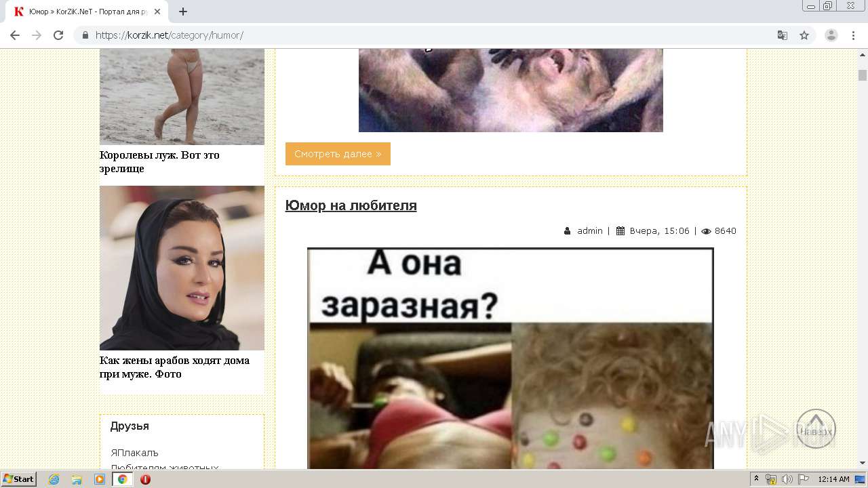
Task: Open Windows Start menu
Action: [19, 479]
